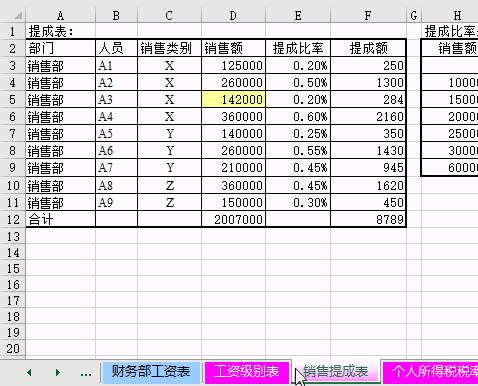Image resolution: width=478 pixels, height=386 pixels.
Task: Click the 合计 cell
Action: pyautogui.click(x=60, y=219)
